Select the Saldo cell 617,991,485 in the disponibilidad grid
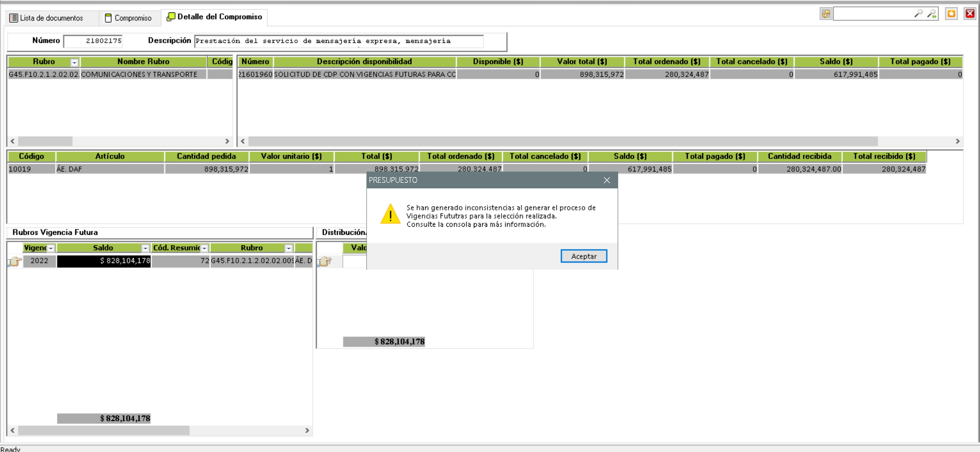Viewport: 980px width, 452px height. tap(836, 74)
